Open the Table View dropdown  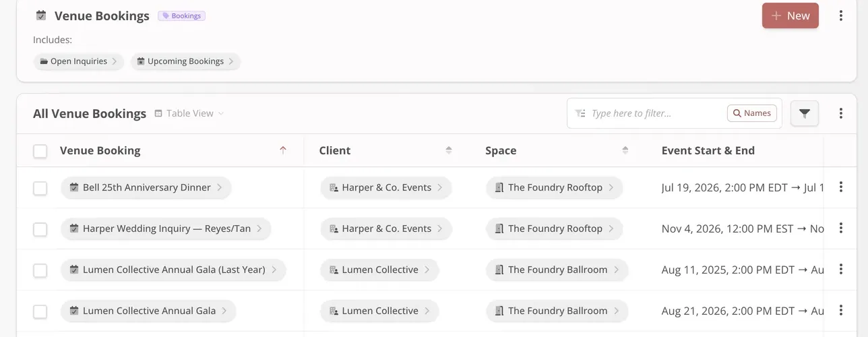coord(189,113)
